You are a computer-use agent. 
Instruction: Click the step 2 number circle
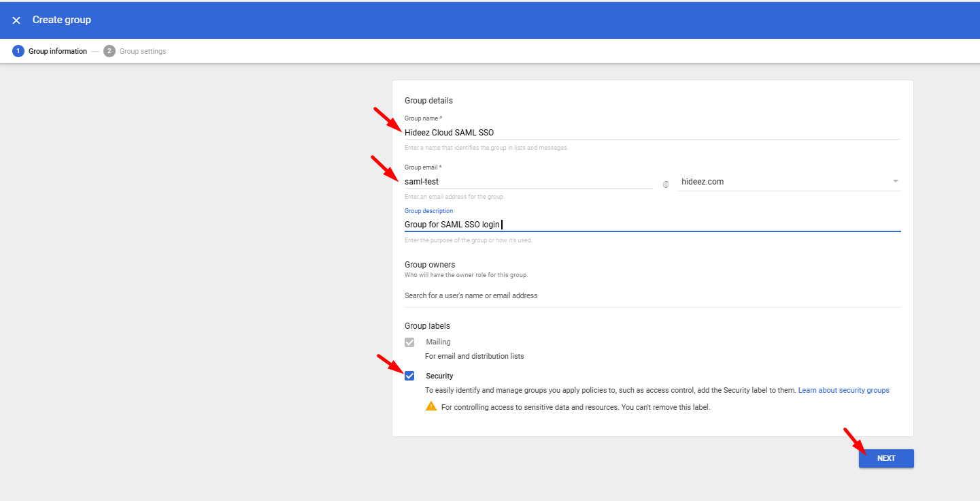(109, 51)
